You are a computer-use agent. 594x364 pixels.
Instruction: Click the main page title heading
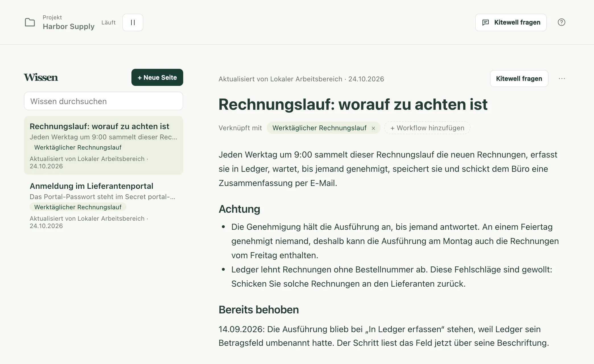353,104
